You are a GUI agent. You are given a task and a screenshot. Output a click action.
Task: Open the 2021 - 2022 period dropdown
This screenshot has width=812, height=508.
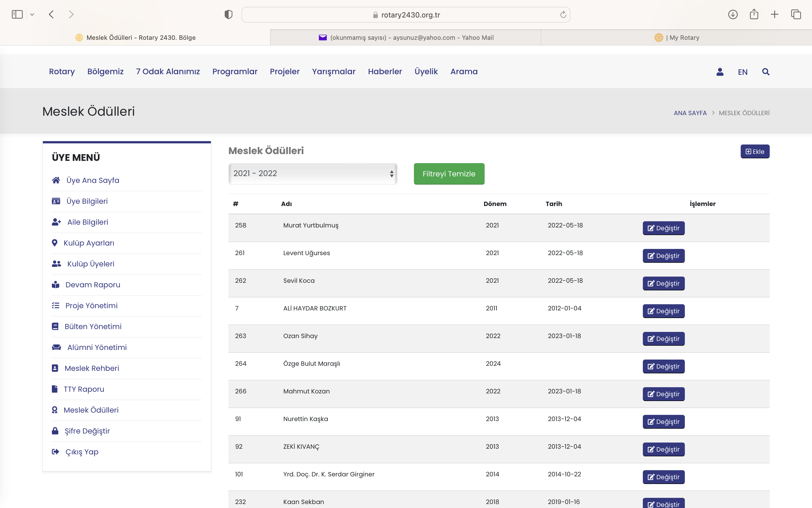(313, 174)
